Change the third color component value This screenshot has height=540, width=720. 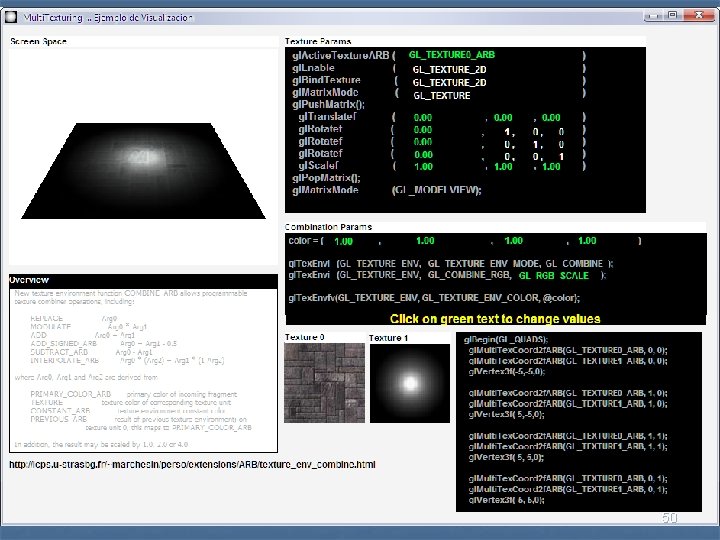click(513, 241)
